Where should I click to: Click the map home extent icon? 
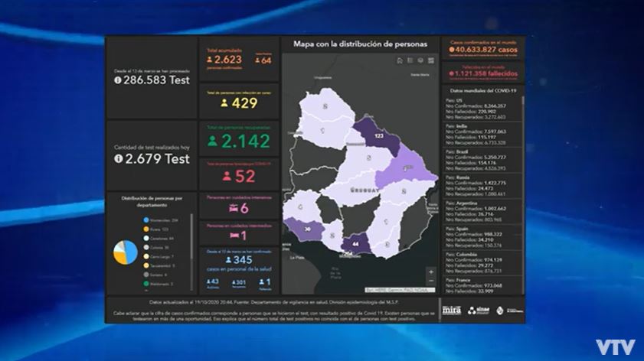tap(400, 60)
